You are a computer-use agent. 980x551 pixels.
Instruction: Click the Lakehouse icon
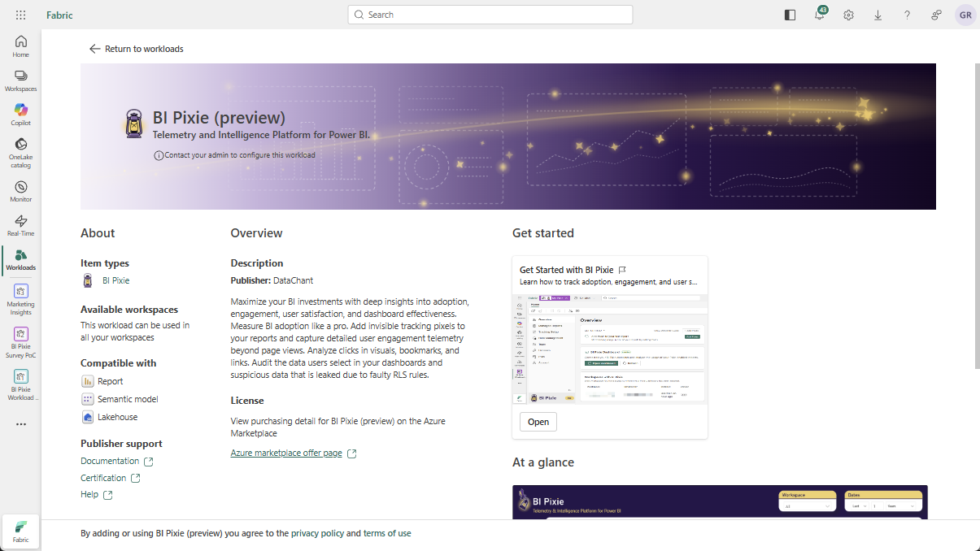(x=88, y=417)
